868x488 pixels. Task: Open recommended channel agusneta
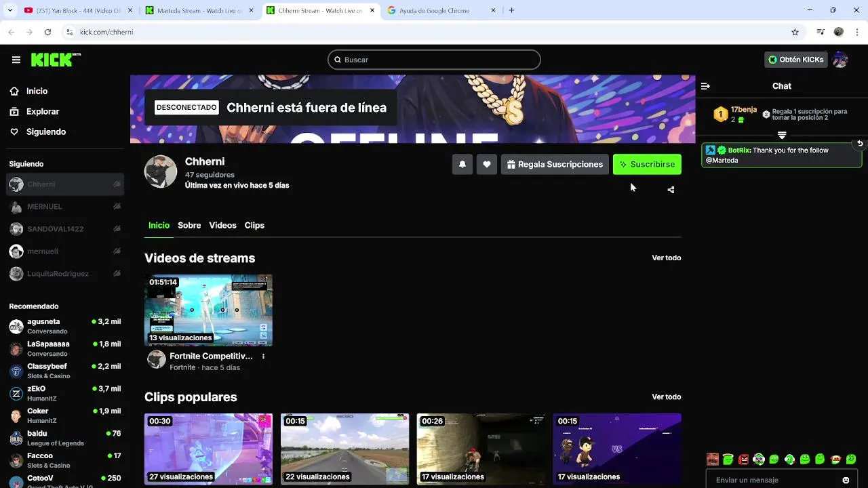click(x=65, y=326)
